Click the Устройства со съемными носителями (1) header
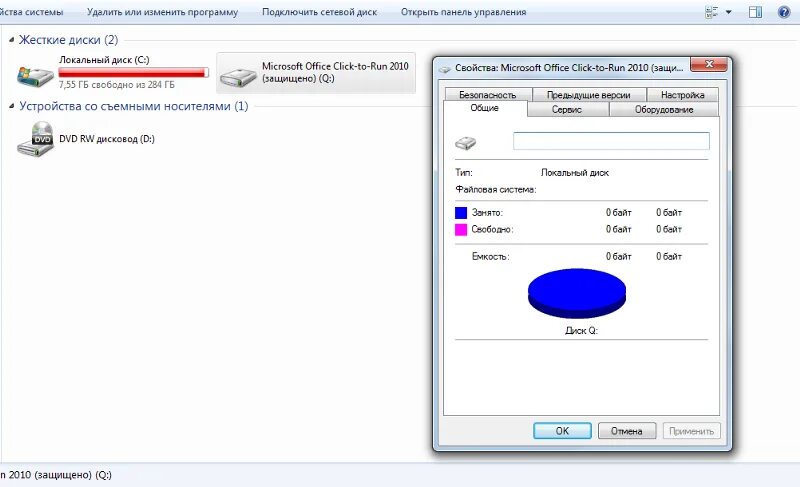800x487 pixels. (134, 106)
